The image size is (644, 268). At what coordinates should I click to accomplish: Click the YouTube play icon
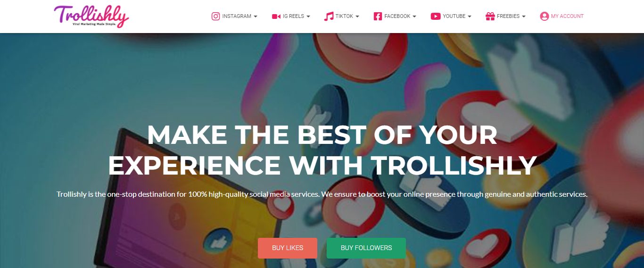click(436, 16)
